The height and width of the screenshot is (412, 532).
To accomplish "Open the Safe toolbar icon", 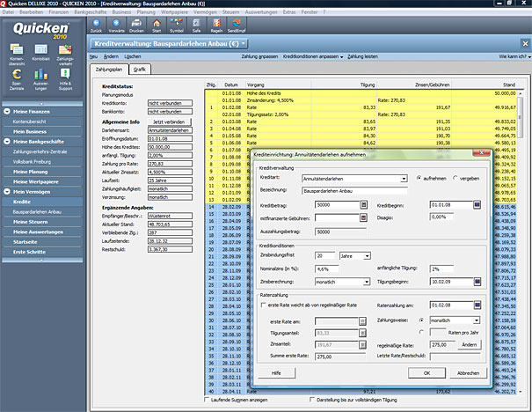I will click(x=198, y=23).
